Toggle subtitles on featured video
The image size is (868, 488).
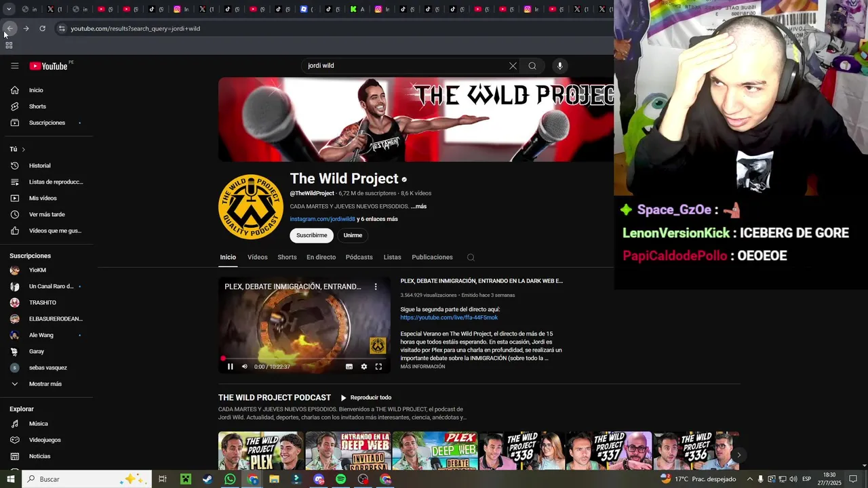pyautogui.click(x=349, y=367)
